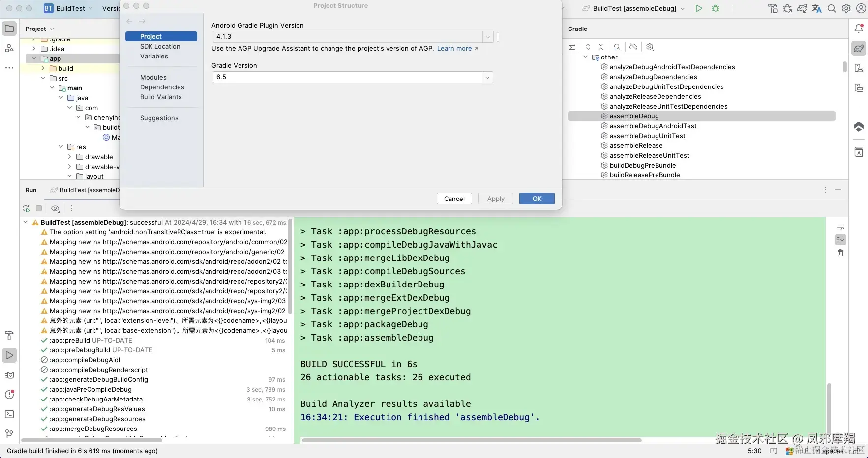Viewport: 868px width, 458px height.
Task: Open the Gradle Version dropdown
Action: [487, 77]
